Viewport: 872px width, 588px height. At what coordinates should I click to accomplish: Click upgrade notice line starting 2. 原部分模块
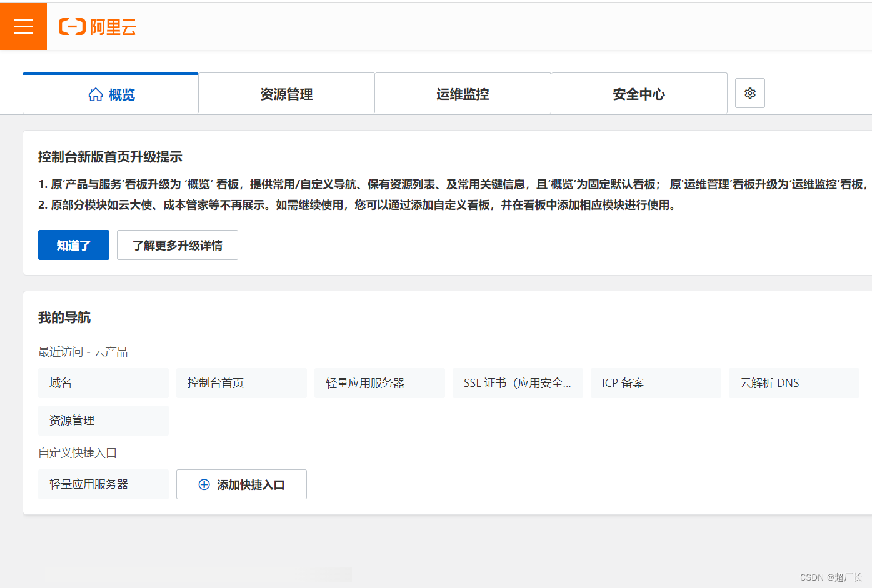click(358, 205)
